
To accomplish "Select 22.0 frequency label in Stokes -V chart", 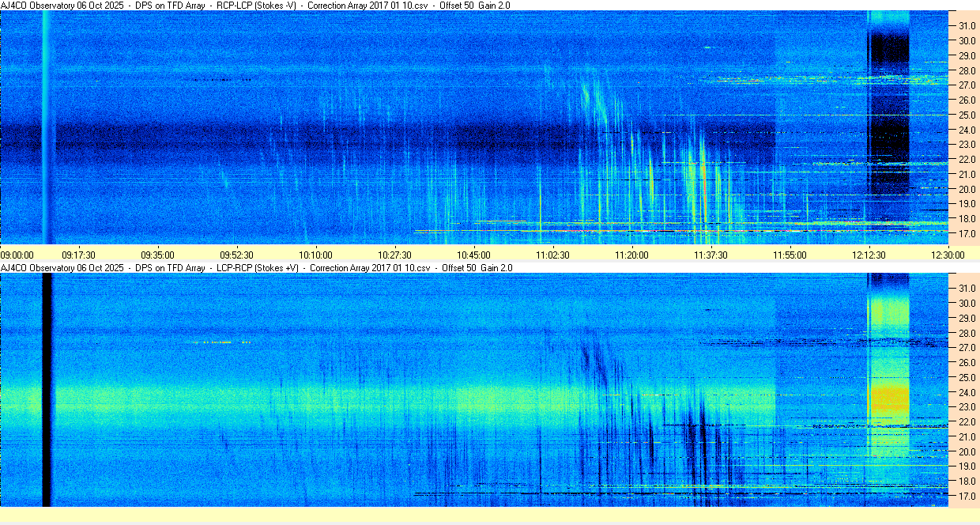I will [967, 160].
